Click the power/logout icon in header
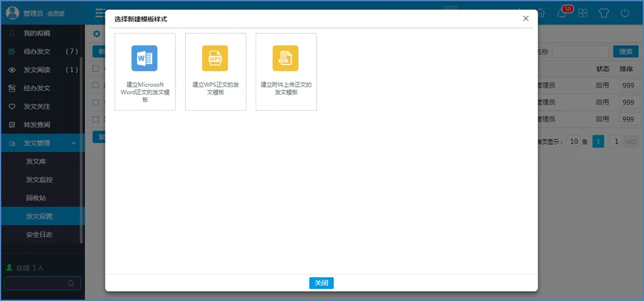This screenshot has height=301, width=644. coord(625,13)
